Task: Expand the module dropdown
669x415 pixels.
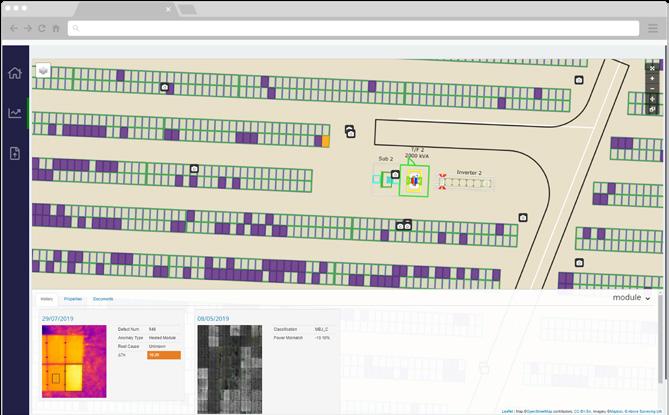Action: pos(631,297)
